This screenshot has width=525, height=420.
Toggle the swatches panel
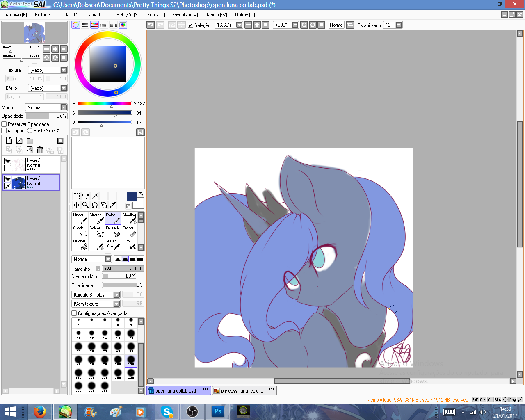[x=114, y=25]
